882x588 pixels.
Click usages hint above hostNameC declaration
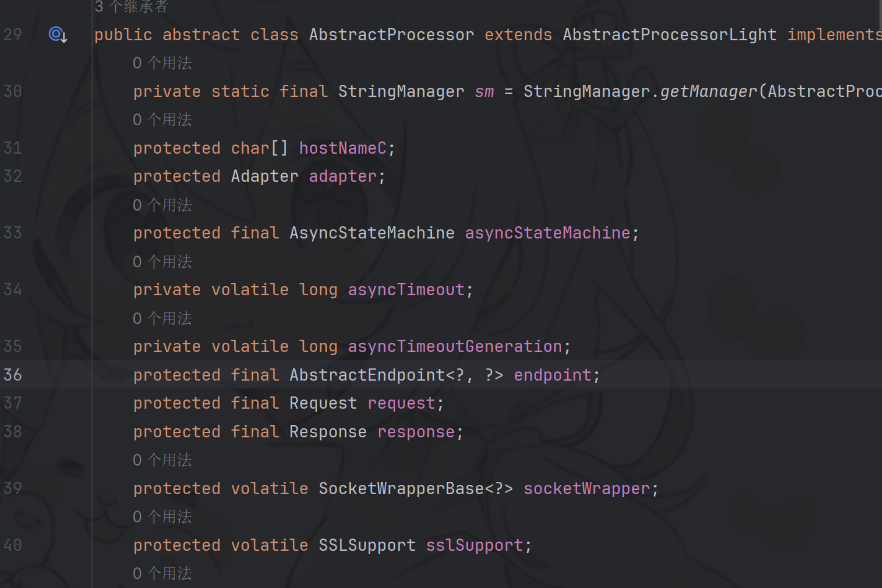click(x=162, y=120)
